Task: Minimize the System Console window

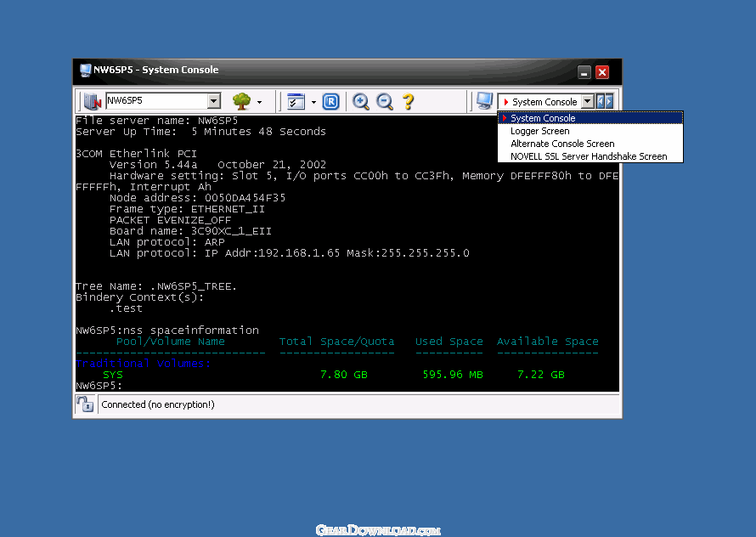Action: click(x=584, y=72)
